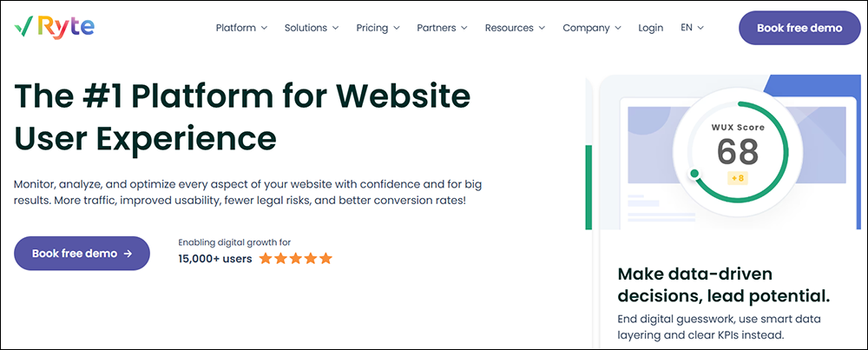Click the 15,000+ users text

tap(215, 258)
